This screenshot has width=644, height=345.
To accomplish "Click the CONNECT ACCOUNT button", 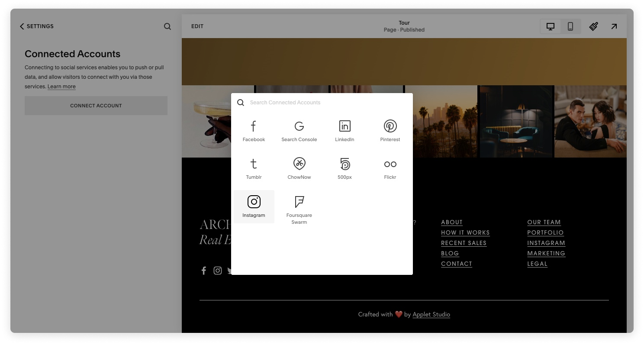I will pyautogui.click(x=96, y=105).
